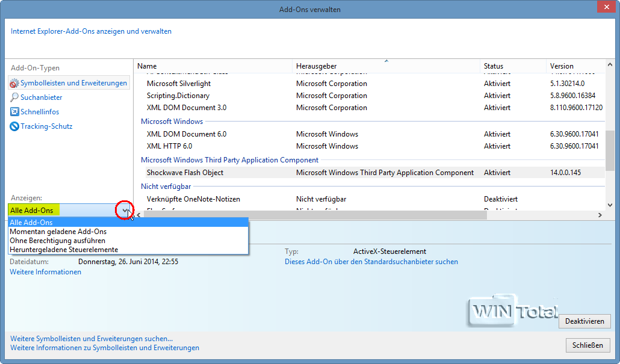
Task: Sort list by Name column header
Action: (x=213, y=66)
